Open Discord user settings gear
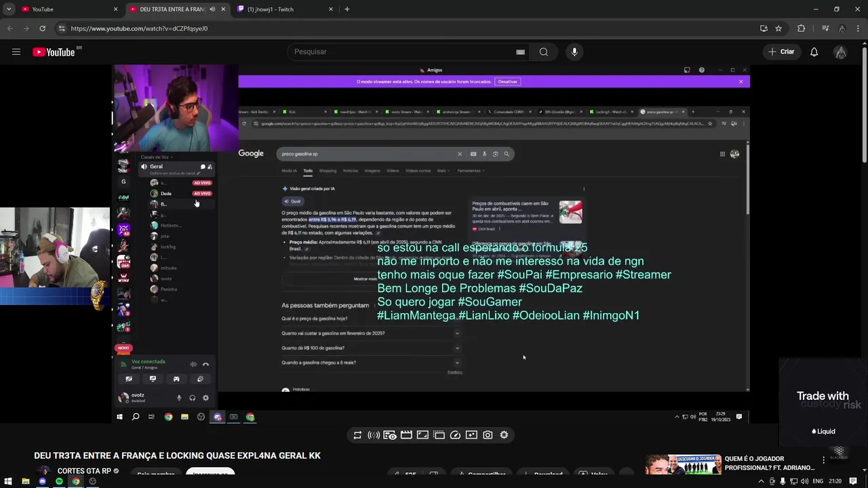 (x=205, y=398)
